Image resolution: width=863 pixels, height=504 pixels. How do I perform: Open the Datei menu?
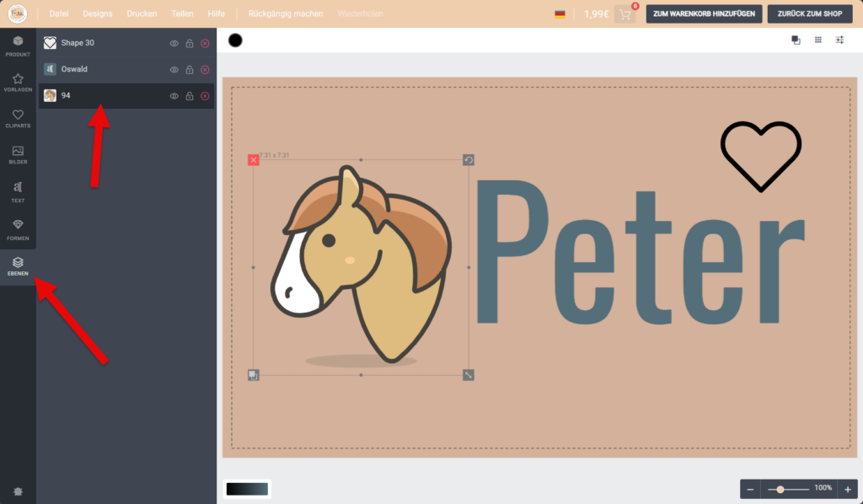click(59, 14)
